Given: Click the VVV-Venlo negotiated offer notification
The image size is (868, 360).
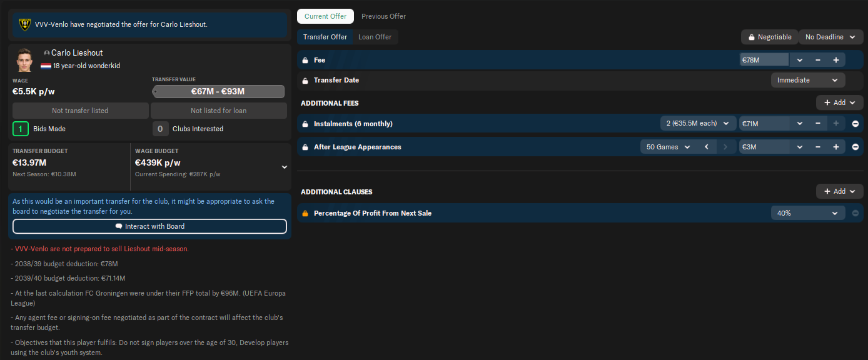Looking at the screenshot, I should (149, 24).
